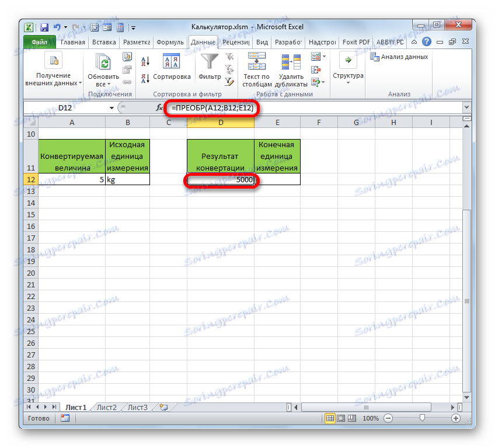Open Excel help question mark icon

pyautogui.click(x=427, y=41)
